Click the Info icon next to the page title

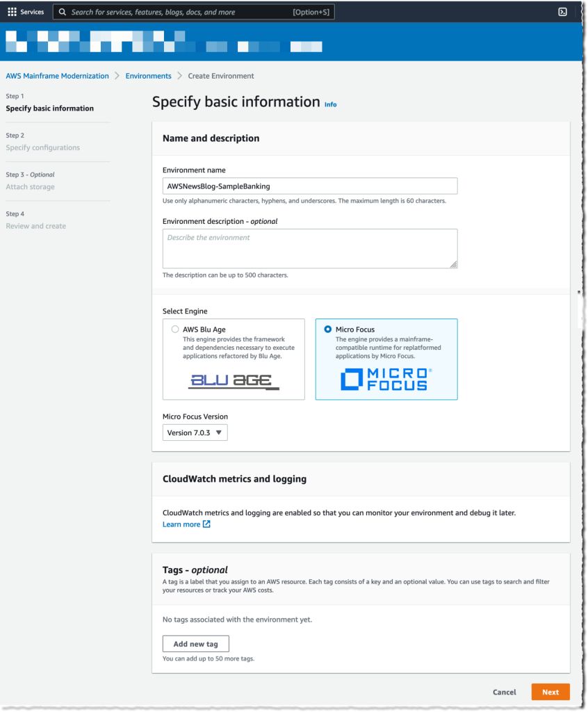coord(330,104)
